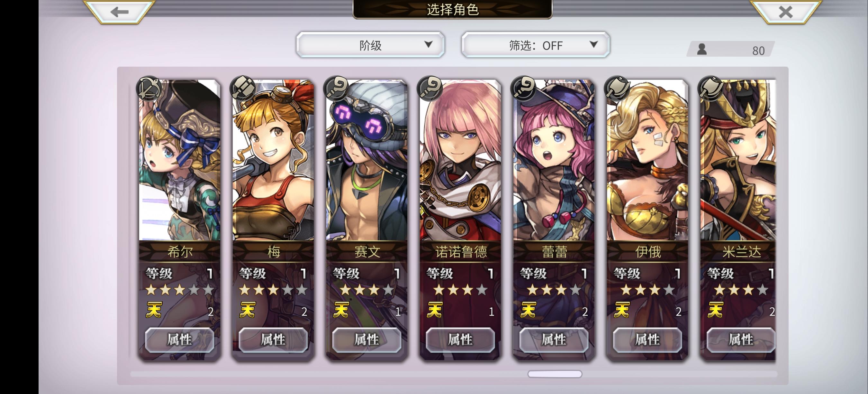This screenshot has height=394, width=868.
Task: Go back using the arrow button
Action: click(x=119, y=12)
